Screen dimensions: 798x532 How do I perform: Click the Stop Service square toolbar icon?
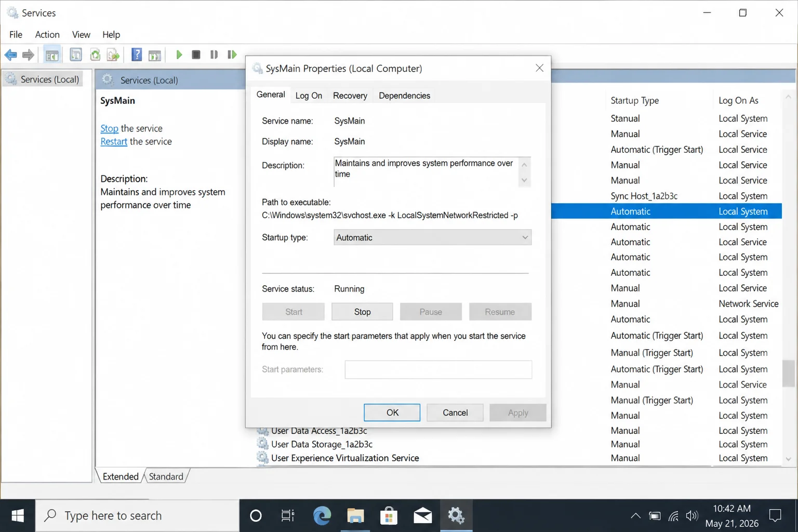(196, 55)
